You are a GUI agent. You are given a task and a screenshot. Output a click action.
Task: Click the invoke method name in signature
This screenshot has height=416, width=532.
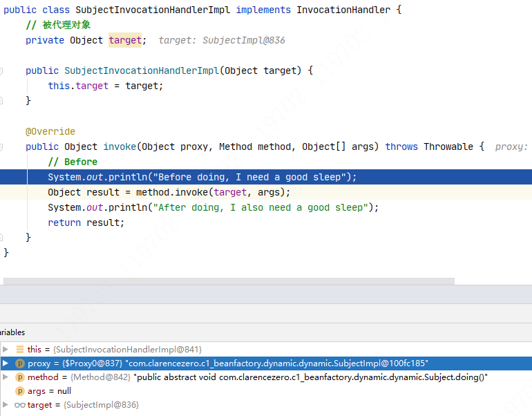click(x=120, y=146)
